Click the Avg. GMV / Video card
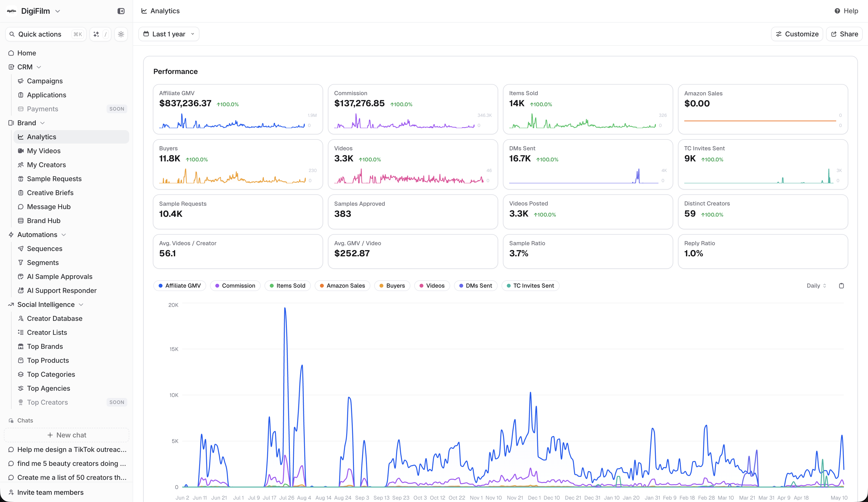868x502 pixels. pyautogui.click(x=413, y=251)
